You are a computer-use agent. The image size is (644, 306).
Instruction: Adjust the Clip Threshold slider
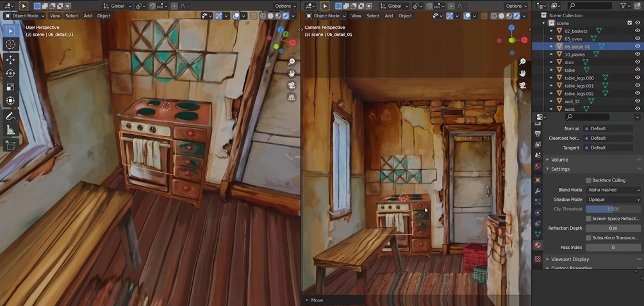tap(613, 209)
